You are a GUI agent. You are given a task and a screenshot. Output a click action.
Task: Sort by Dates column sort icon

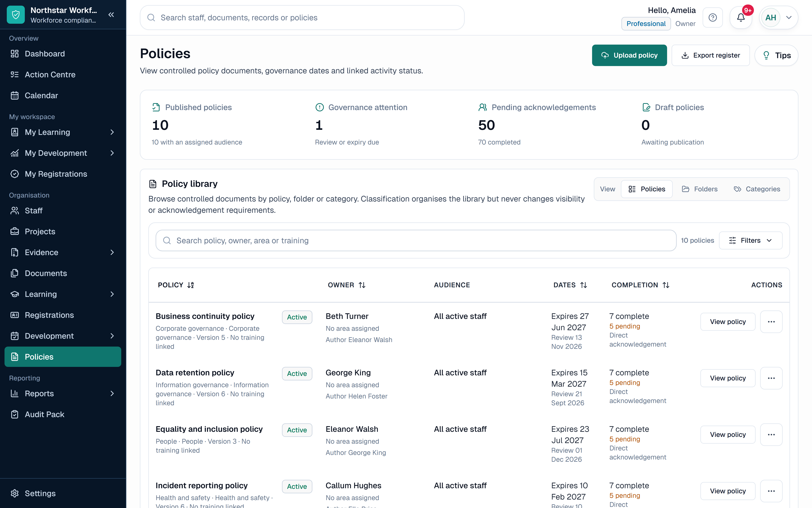pyautogui.click(x=584, y=285)
